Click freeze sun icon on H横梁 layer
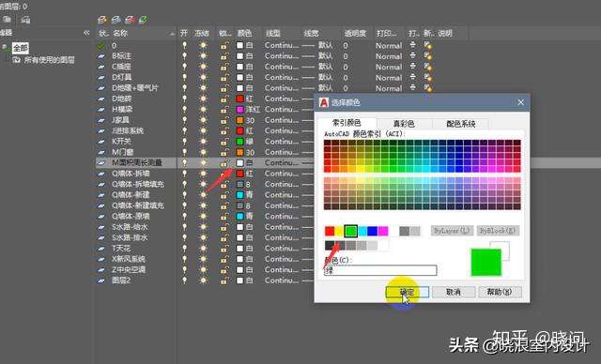601x364 pixels. pos(203,110)
